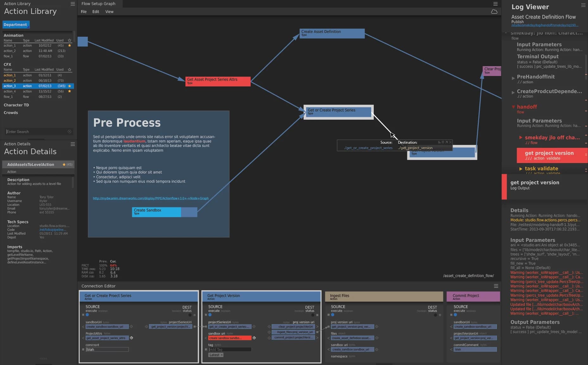Remove the Latest tag via its x
Viewport: 588px width, 365px height.
pos(222,355)
